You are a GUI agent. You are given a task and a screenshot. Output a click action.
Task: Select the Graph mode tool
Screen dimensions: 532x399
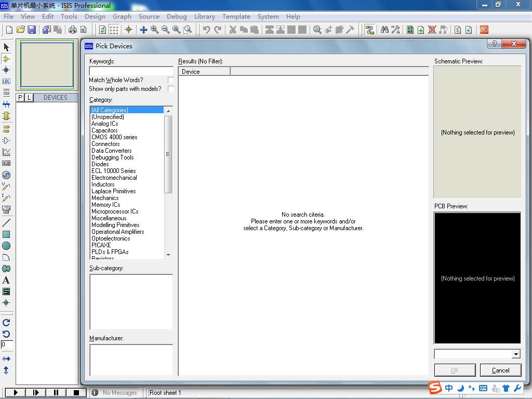tap(6, 152)
